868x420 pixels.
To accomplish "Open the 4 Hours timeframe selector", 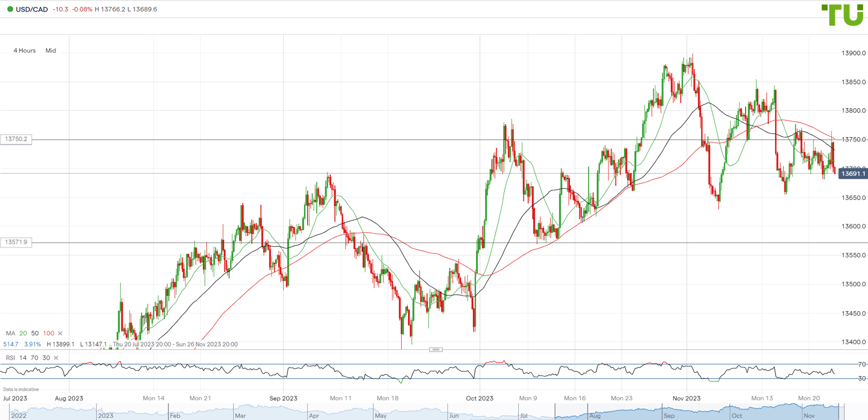I will point(25,50).
